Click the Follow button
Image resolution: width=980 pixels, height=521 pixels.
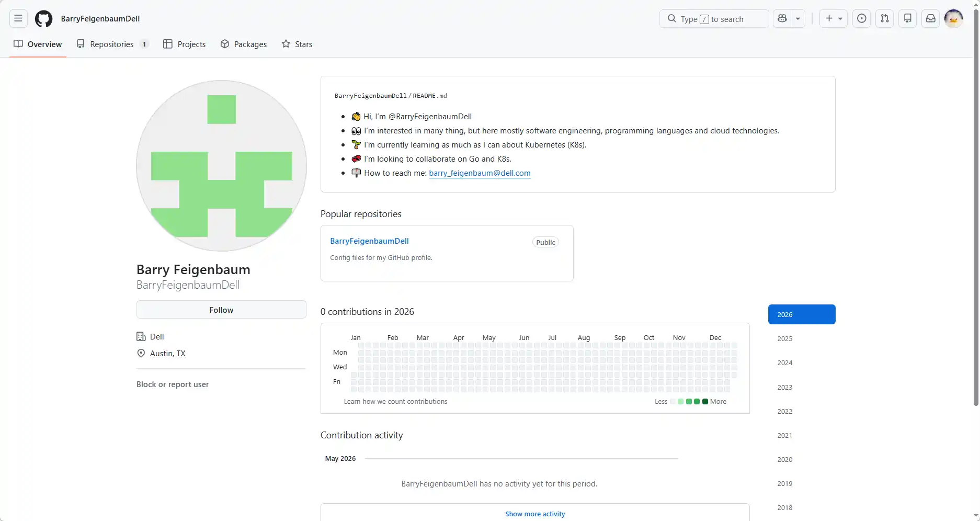click(221, 310)
